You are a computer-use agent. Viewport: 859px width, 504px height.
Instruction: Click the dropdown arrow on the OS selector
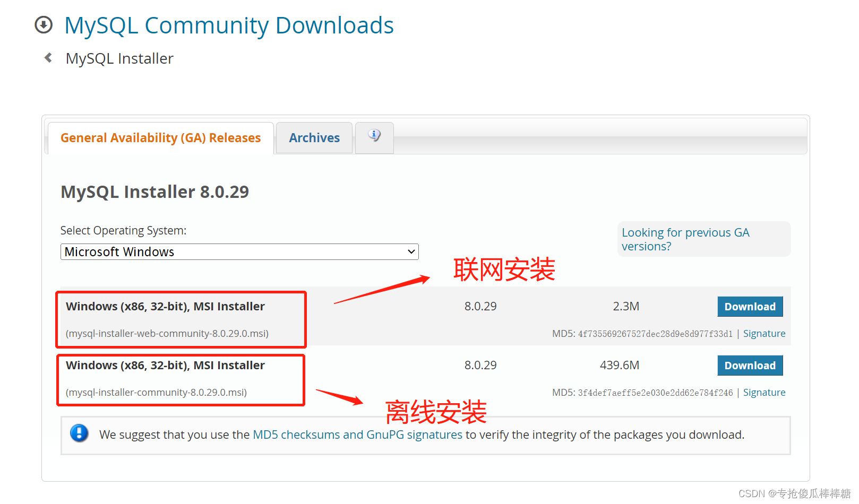tap(410, 251)
